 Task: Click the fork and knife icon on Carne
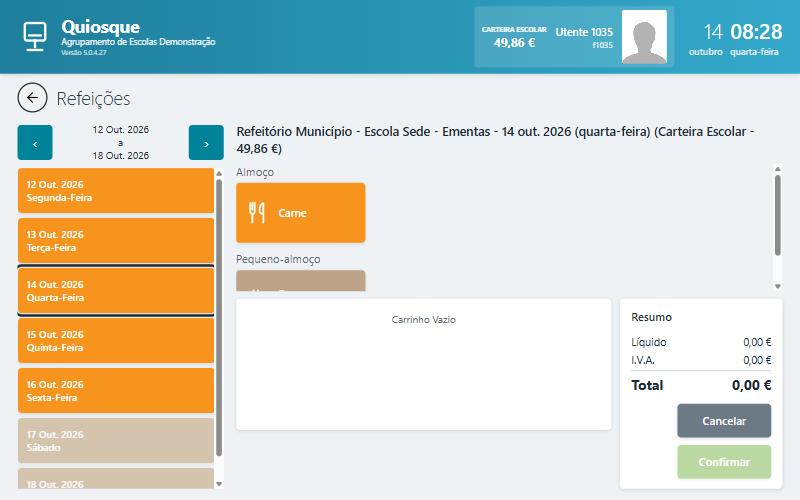point(257,212)
